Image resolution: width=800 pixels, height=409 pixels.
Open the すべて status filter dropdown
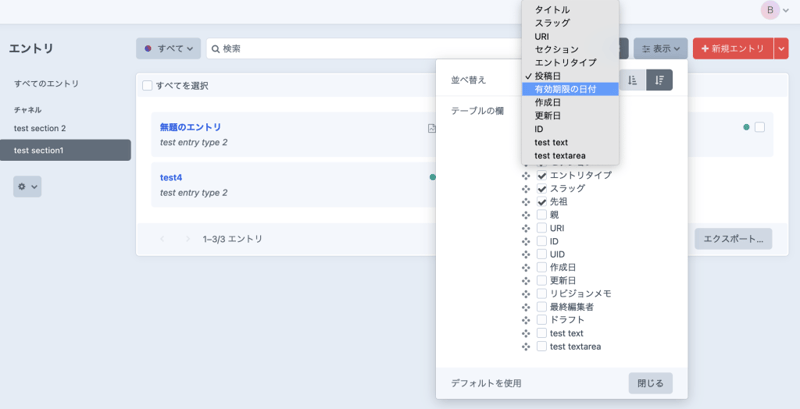coord(168,48)
